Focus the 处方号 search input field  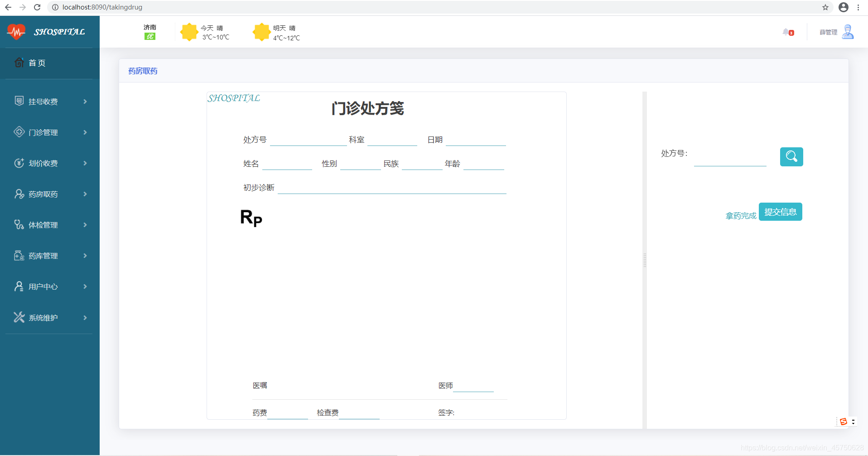[x=730, y=158]
